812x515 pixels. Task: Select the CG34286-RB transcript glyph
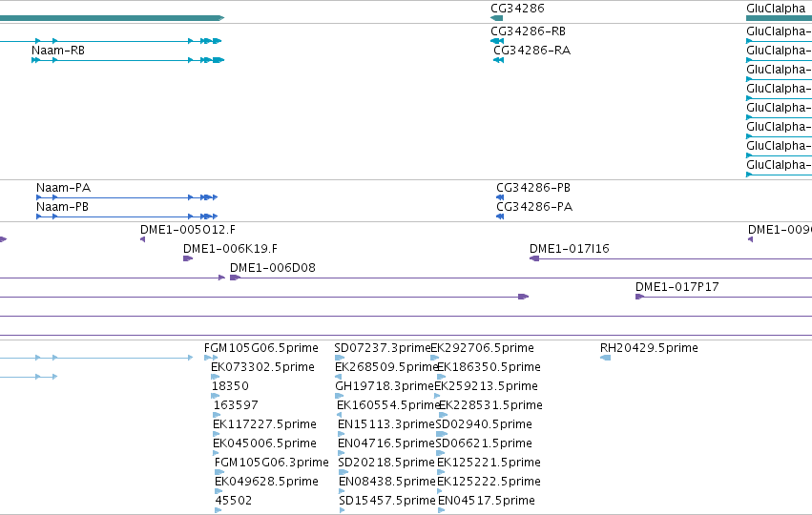pyautogui.click(x=497, y=41)
